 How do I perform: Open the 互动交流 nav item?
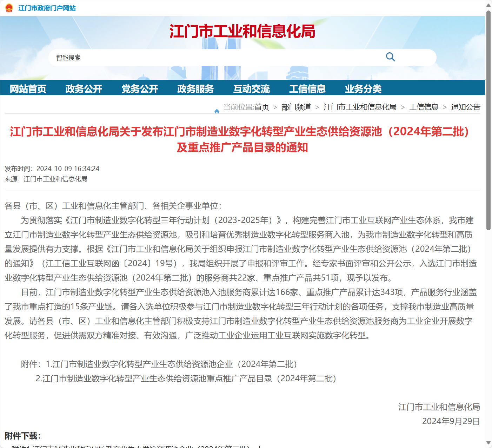coord(252,89)
